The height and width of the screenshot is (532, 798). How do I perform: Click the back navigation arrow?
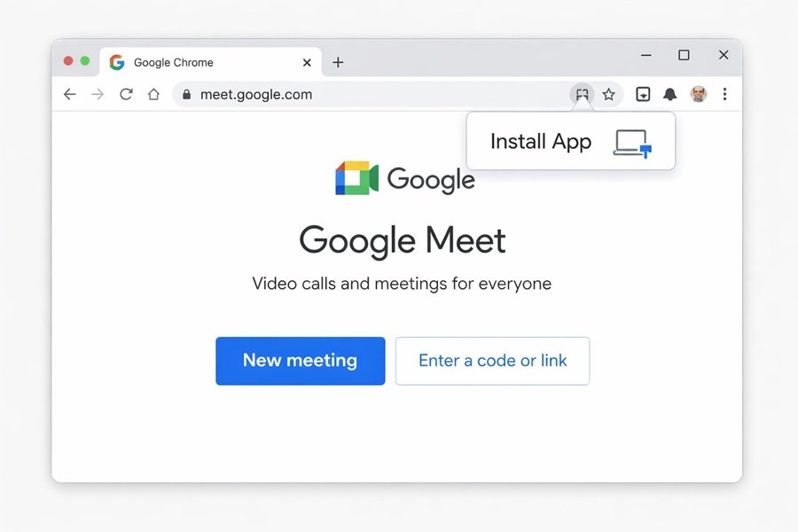tap(70, 94)
